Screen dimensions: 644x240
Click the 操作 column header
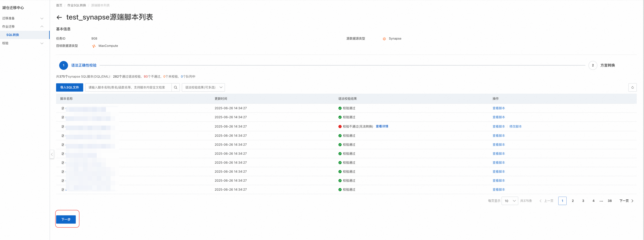point(495,99)
